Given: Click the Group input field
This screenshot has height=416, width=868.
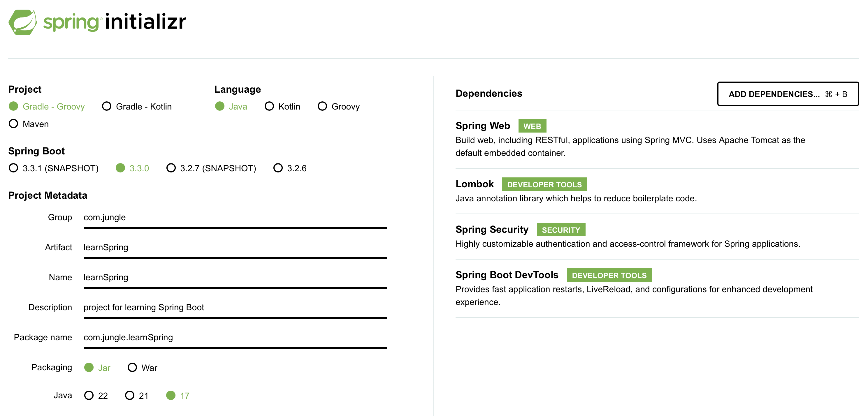Looking at the screenshot, I should click(x=235, y=218).
